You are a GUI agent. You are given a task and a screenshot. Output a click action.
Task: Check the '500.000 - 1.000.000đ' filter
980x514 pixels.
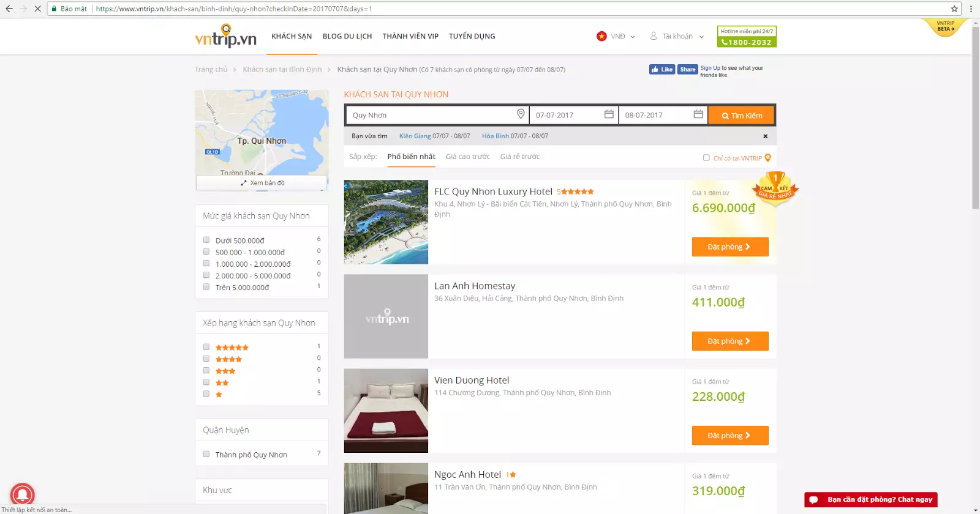(x=206, y=251)
